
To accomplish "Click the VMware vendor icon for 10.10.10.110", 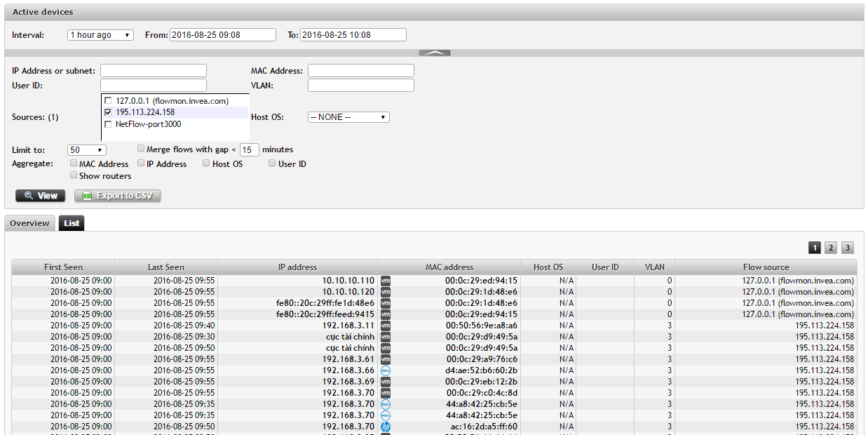I will (x=385, y=281).
